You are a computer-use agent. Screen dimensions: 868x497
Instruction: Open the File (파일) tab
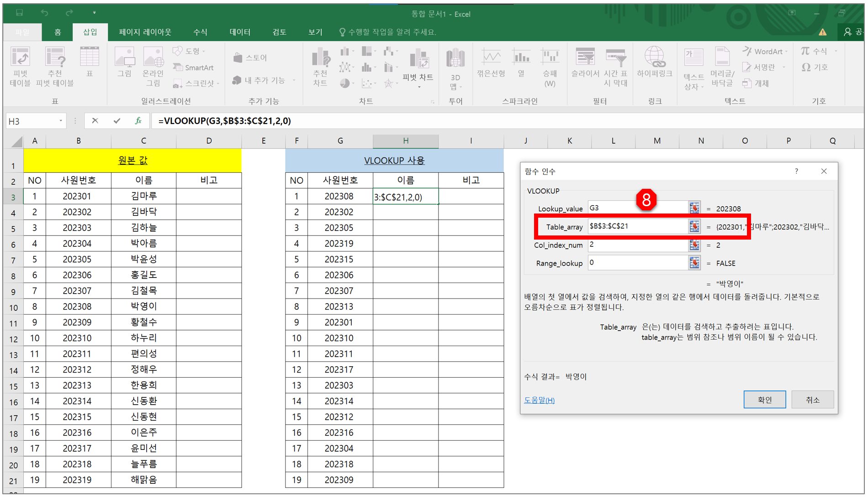point(22,32)
